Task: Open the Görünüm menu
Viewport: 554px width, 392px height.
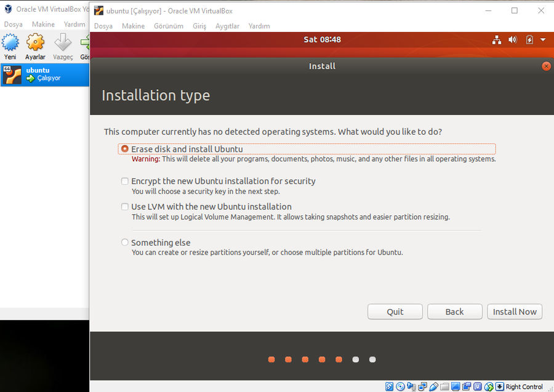Action: 168,26
